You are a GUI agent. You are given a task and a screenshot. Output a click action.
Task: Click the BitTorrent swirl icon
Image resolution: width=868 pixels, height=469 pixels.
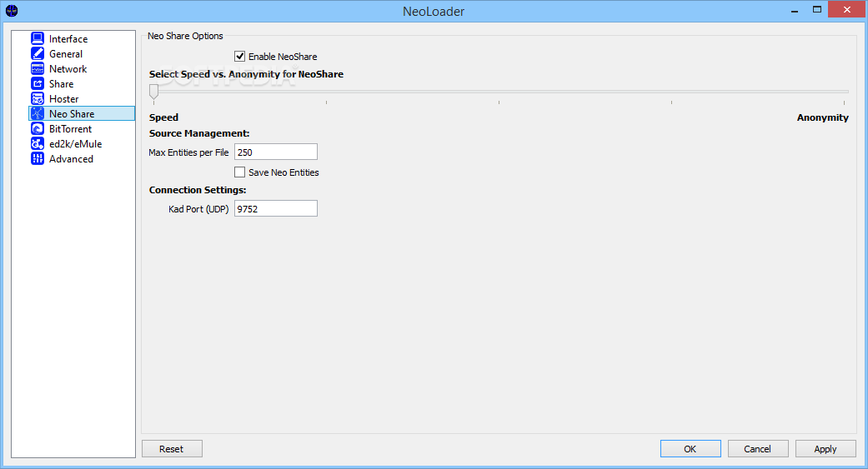(x=37, y=128)
